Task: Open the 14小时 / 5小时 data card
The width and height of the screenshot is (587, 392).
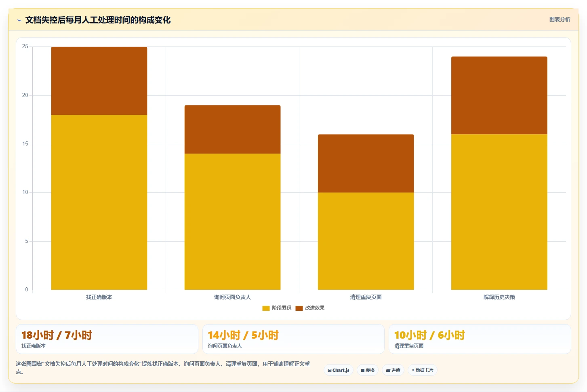Action: point(293,339)
